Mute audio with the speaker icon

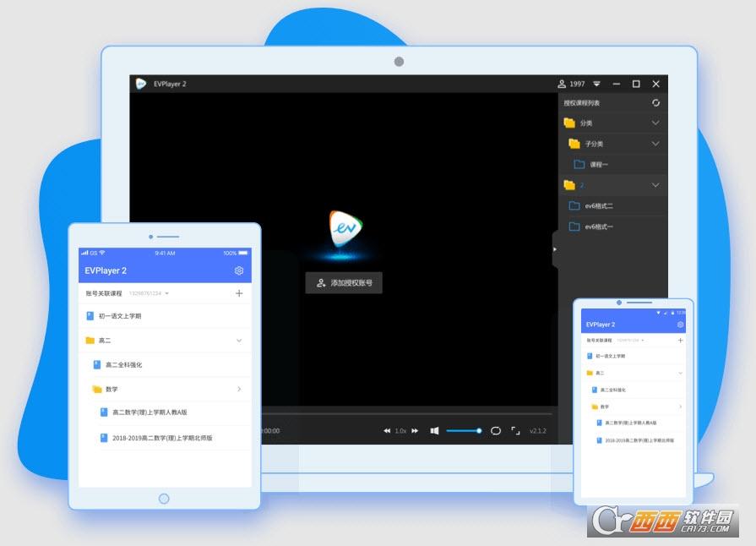(434, 431)
